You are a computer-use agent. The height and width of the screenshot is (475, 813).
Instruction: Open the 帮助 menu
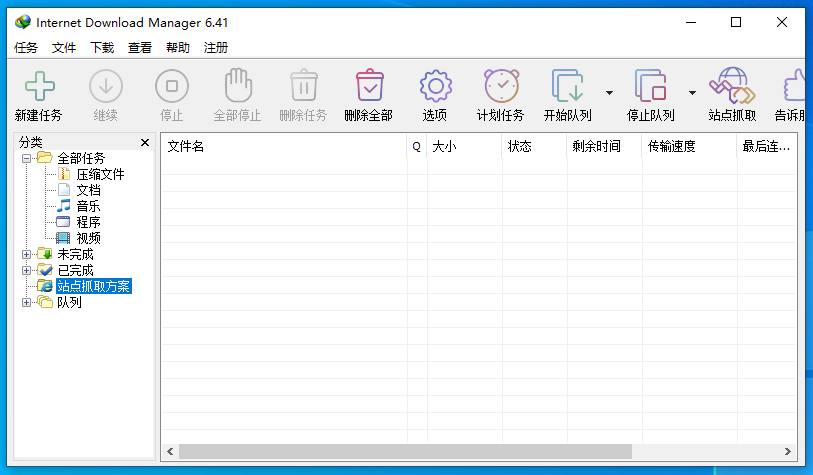[x=178, y=47]
